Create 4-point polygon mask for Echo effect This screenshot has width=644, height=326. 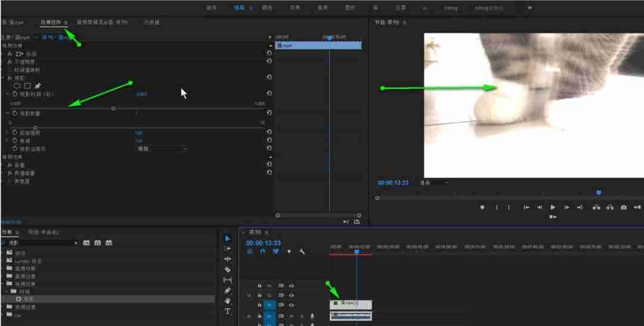click(27, 86)
